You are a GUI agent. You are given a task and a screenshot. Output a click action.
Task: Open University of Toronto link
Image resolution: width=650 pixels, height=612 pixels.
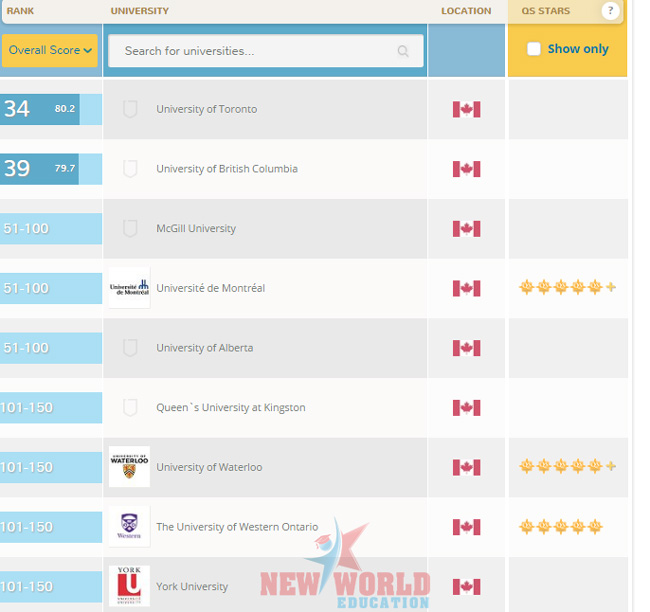206,109
